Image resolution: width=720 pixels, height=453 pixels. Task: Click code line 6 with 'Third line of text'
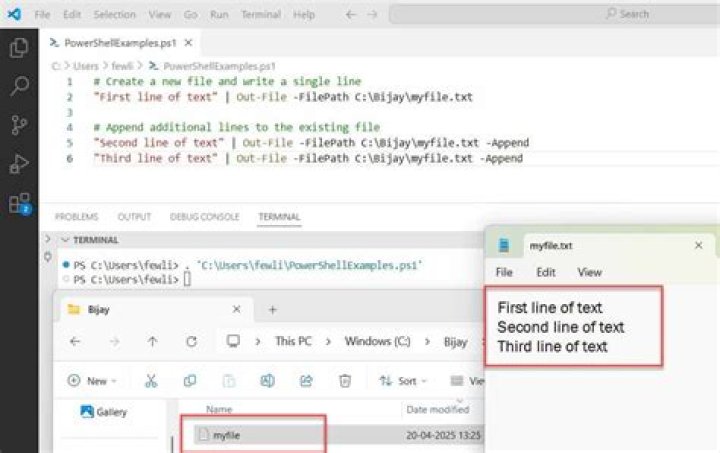click(x=308, y=158)
